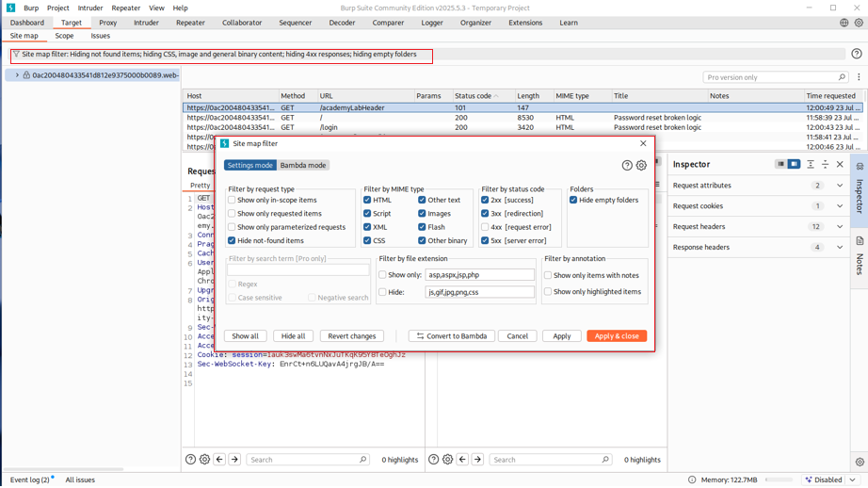Open site map help question mark icon
Image resolution: width=868 pixels, height=488 pixels.
857,54
